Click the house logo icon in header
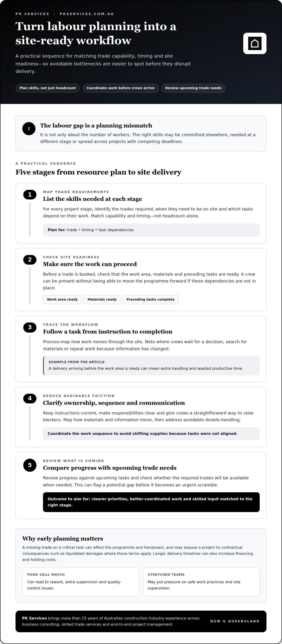282x644 pixels. (255, 43)
